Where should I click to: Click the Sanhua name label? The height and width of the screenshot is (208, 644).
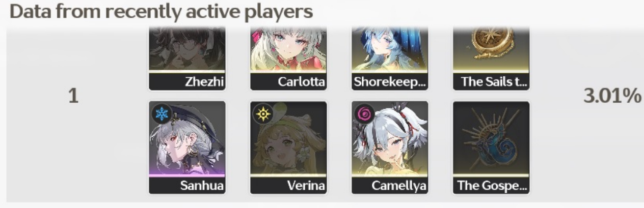coord(202,185)
